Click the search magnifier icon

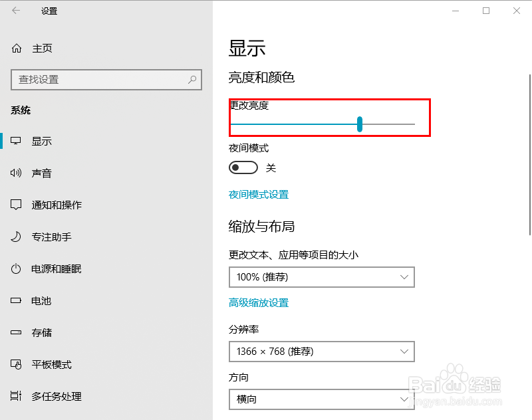pyautogui.click(x=192, y=80)
